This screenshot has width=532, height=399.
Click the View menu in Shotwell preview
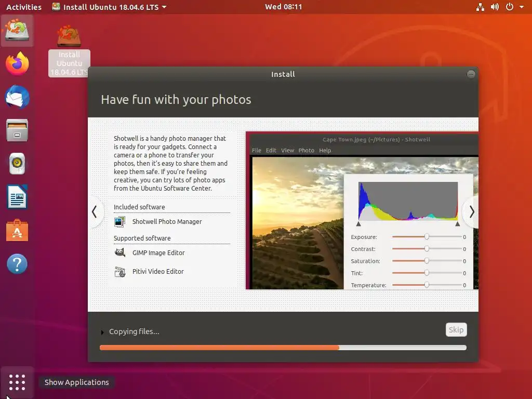tap(287, 150)
